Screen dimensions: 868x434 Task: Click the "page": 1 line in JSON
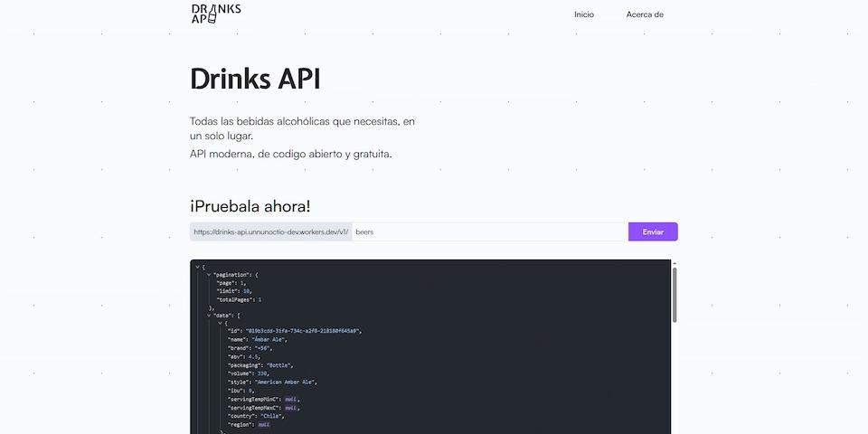tap(231, 283)
